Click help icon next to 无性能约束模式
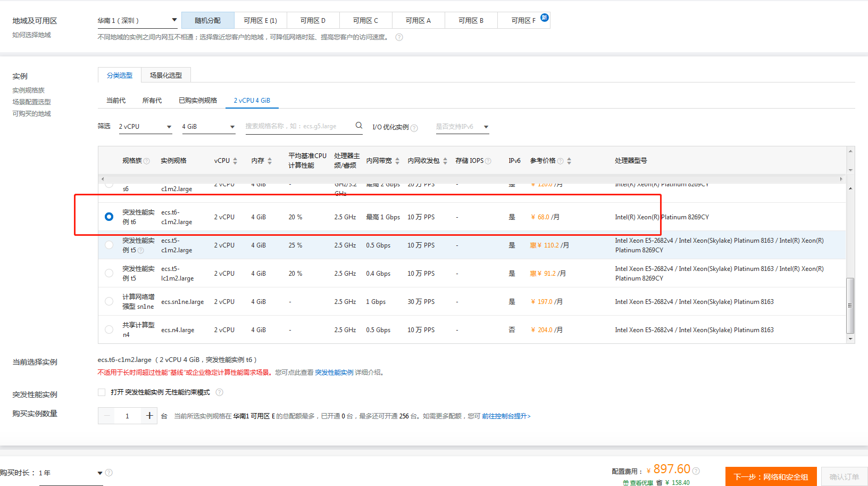This screenshot has width=868, height=486. coord(219,392)
